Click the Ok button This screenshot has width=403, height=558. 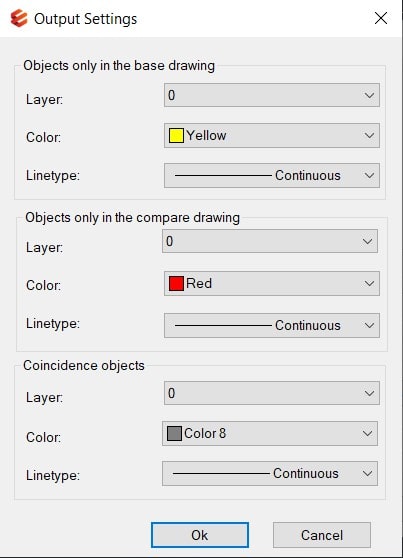point(200,535)
